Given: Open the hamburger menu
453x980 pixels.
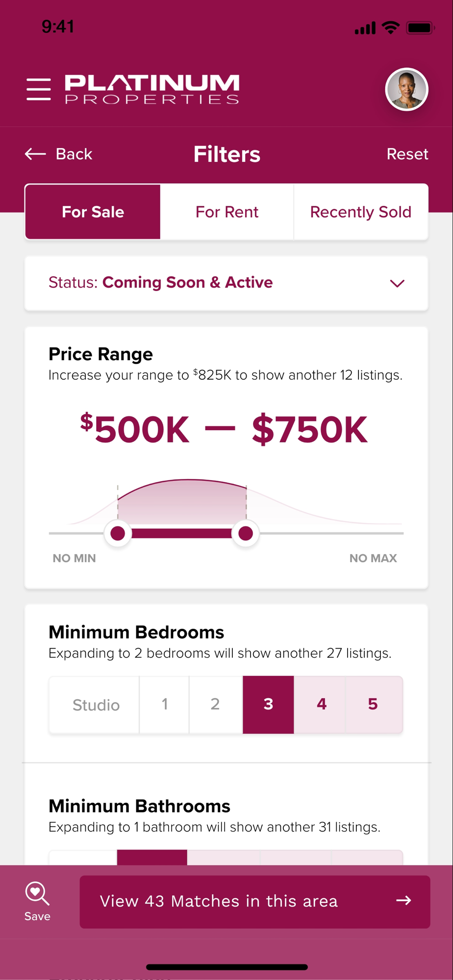Looking at the screenshot, I should click(39, 89).
